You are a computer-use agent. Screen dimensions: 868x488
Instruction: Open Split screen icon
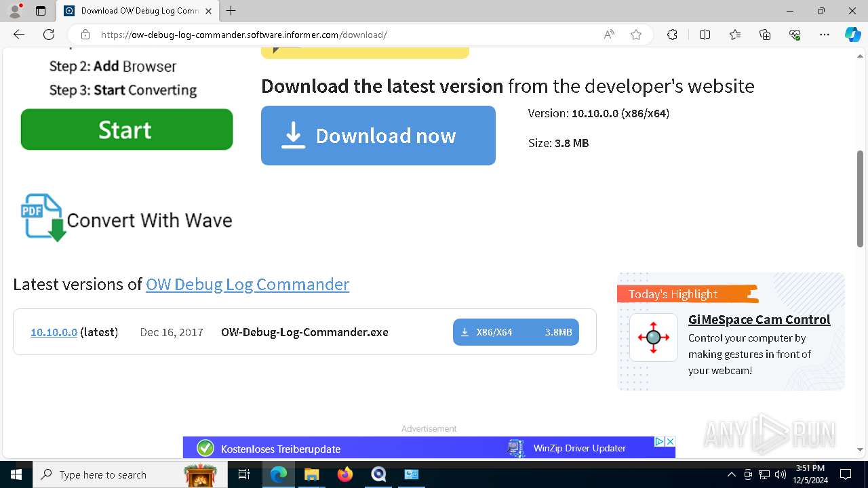(x=705, y=35)
